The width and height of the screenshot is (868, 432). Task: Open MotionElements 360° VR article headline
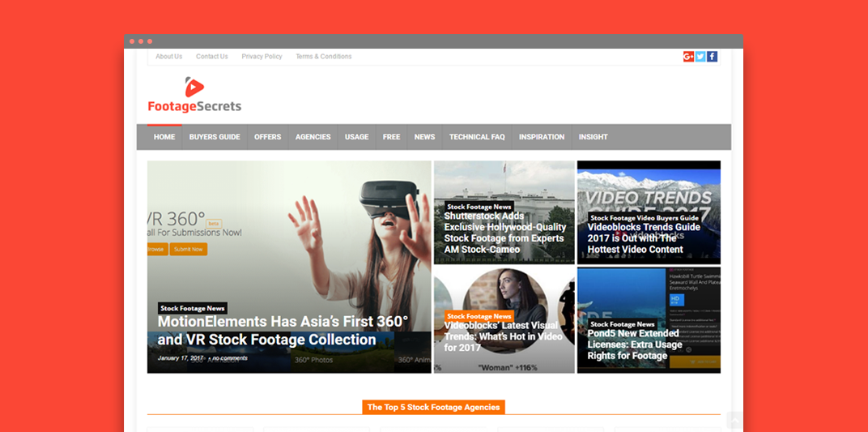click(283, 330)
